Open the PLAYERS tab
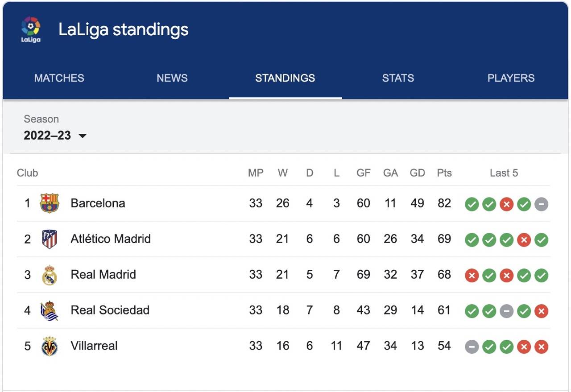Screen dimensions: 571x392 pos(511,78)
